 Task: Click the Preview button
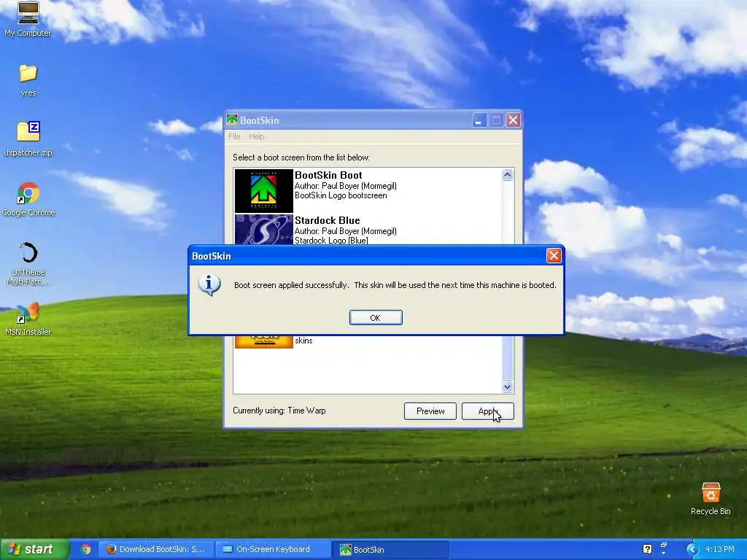point(430,411)
